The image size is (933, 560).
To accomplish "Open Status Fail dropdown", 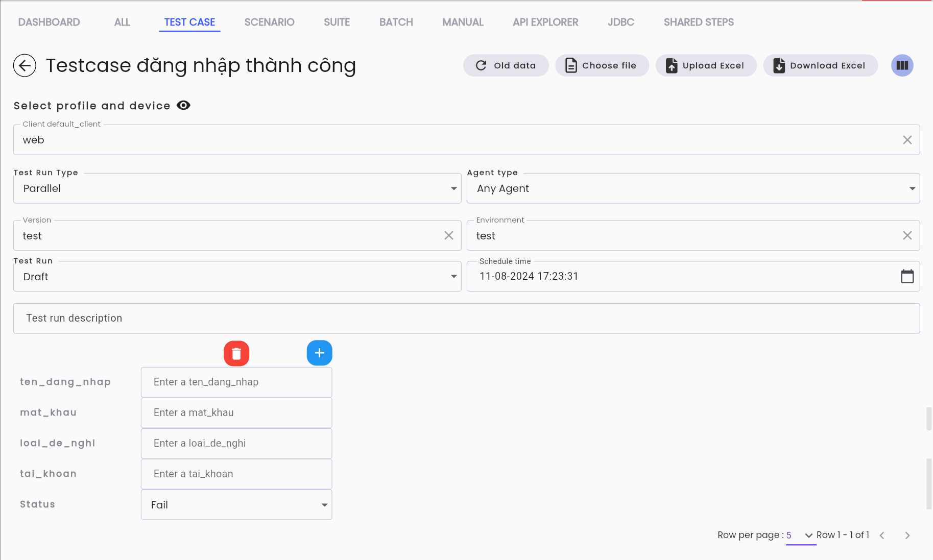I will tap(236, 505).
